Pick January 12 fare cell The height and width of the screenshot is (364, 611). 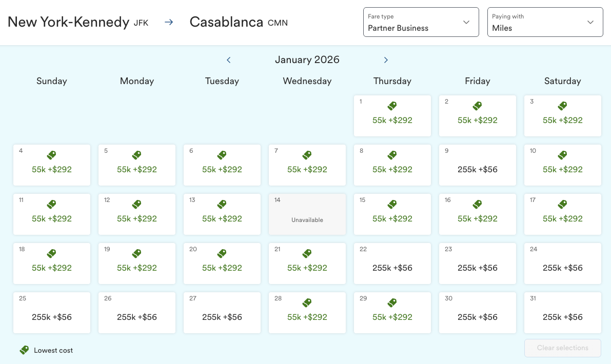point(137,214)
